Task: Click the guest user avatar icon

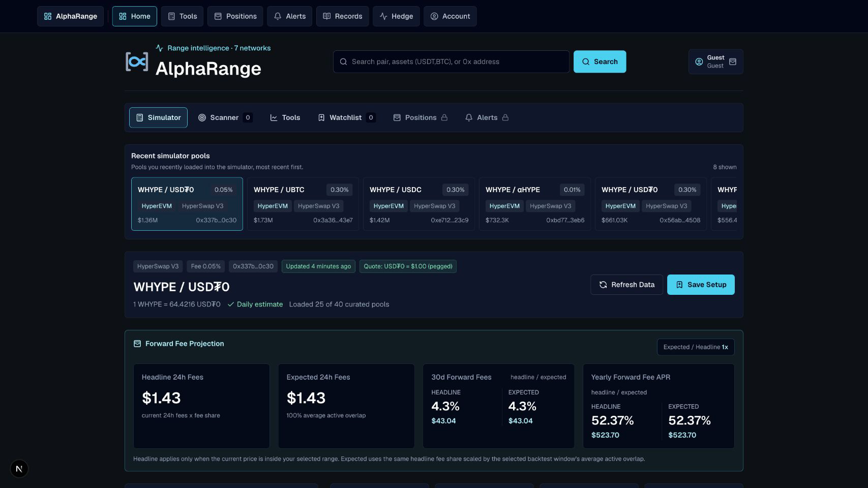Action: (x=699, y=62)
